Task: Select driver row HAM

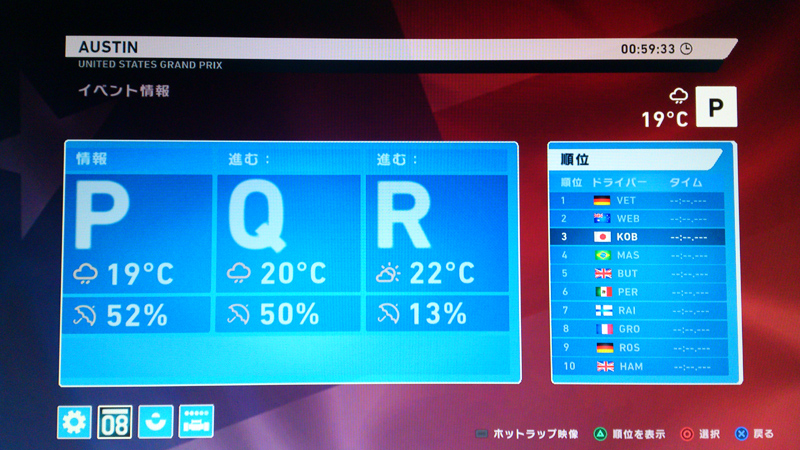Action: click(641, 366)
